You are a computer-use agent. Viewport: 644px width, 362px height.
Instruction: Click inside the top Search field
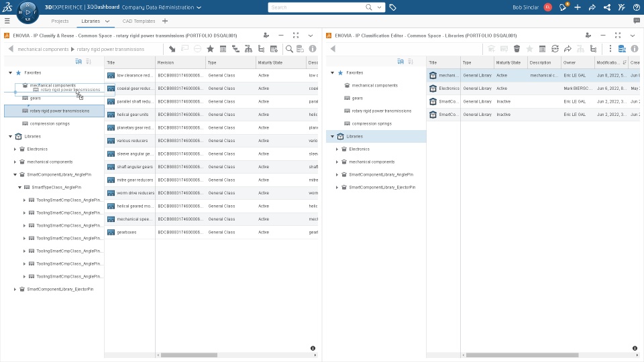tap(316, 7)
